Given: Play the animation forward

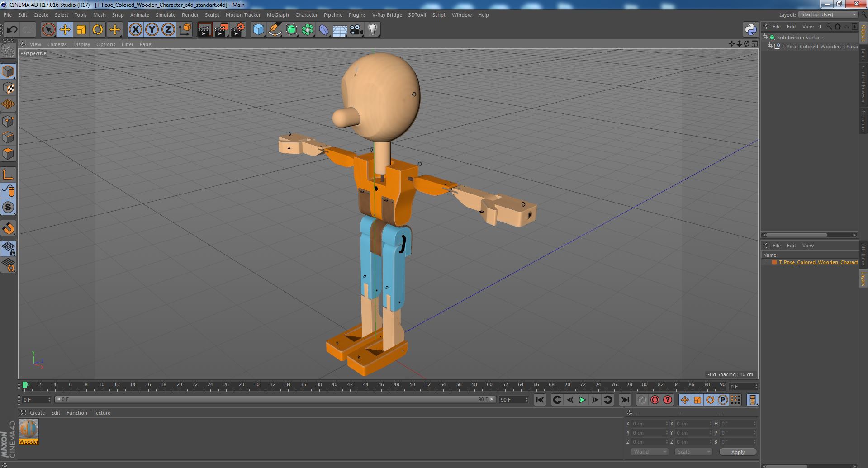Looking at the screenshot, I should [582, 400].
